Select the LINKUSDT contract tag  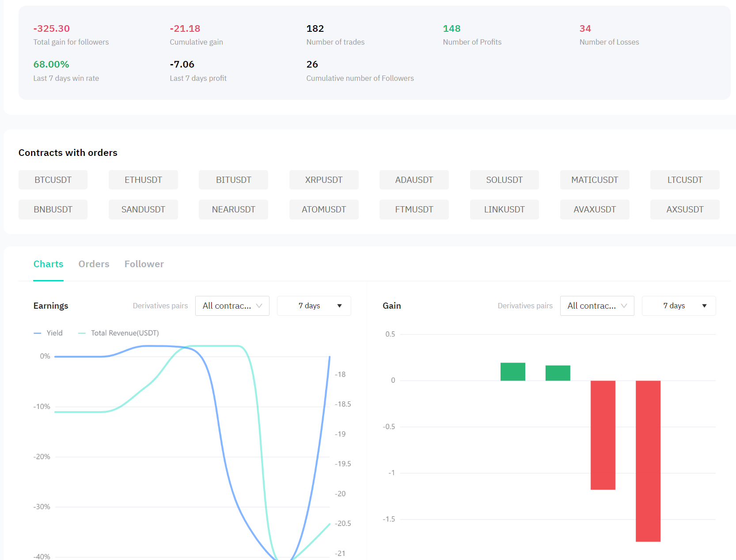point(505,209)
